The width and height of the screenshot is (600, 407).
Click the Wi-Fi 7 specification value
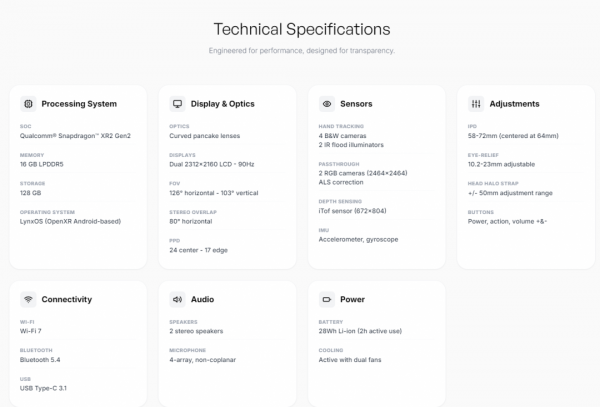click(33, 331)
